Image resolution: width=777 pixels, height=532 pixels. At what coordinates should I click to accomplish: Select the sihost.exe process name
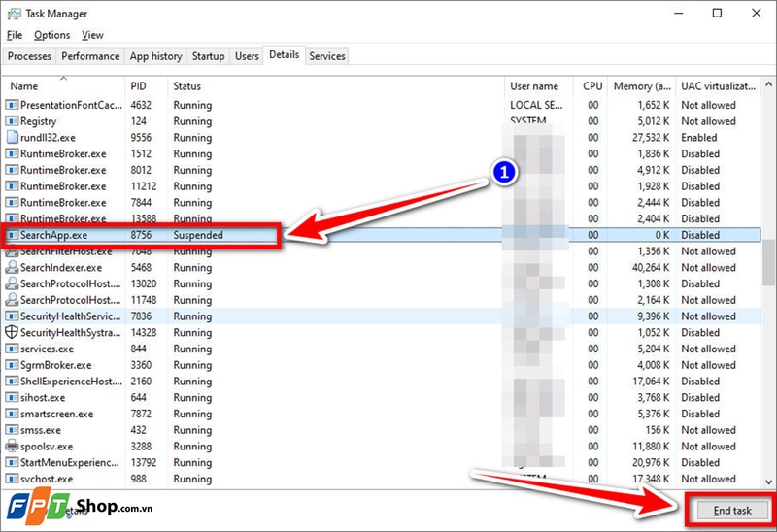tap(43, 398)
